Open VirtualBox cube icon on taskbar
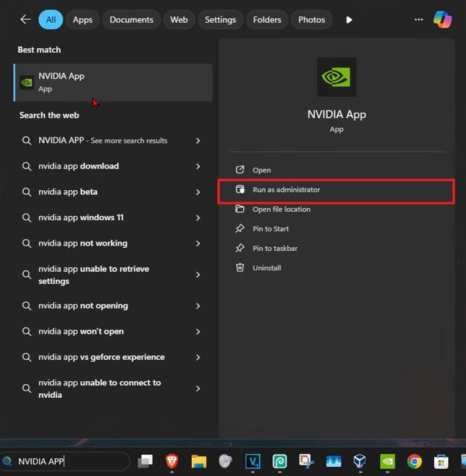The height and width of the screenshot is (476, 466). [360, 461]
